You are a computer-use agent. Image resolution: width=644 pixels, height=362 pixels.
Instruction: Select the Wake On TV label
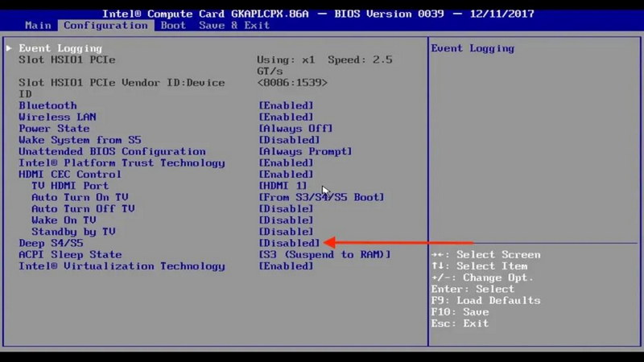tap(64, 220)
